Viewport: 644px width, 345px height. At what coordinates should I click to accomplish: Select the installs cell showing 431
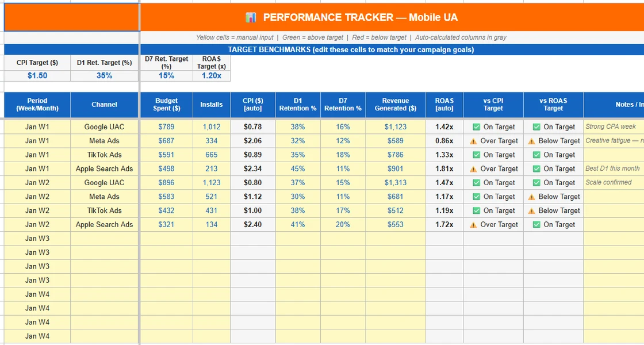pyautogui.click(x=212, y=210)
